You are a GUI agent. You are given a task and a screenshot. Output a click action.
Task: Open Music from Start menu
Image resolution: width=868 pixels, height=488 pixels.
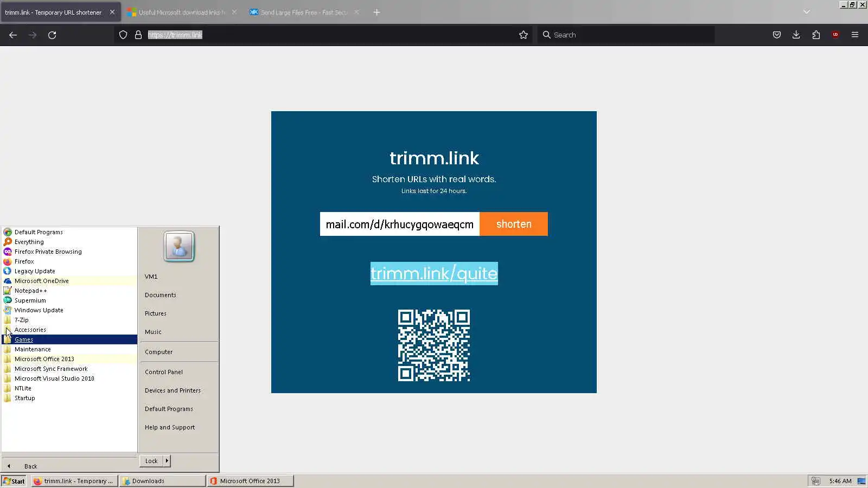(178, 332)
